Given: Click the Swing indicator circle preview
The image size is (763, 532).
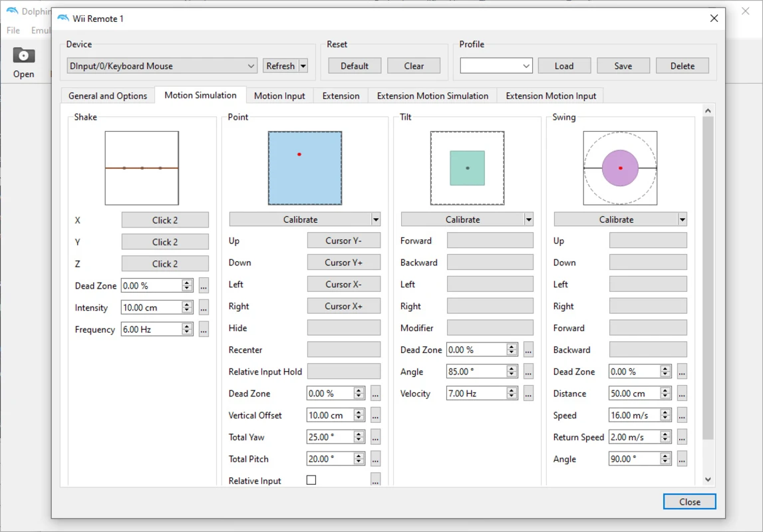Looking at the screenshot, I should pyautogui.click(x=620, y=168).
